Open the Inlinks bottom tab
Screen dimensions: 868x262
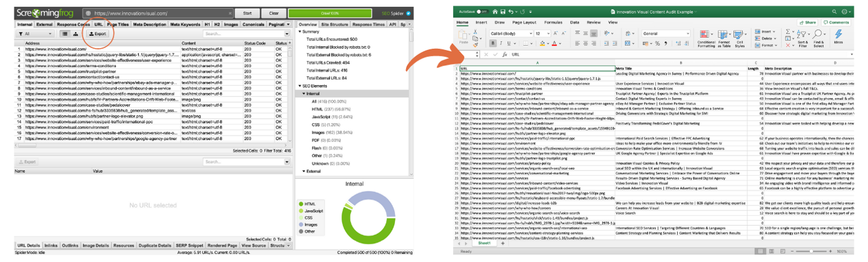(x=51, y=246)
